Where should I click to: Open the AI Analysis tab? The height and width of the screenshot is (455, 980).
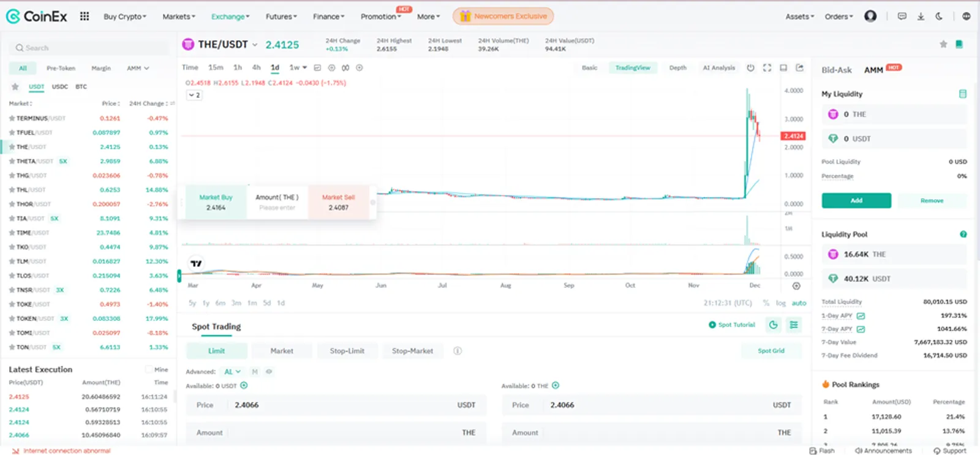pos(718,68)
